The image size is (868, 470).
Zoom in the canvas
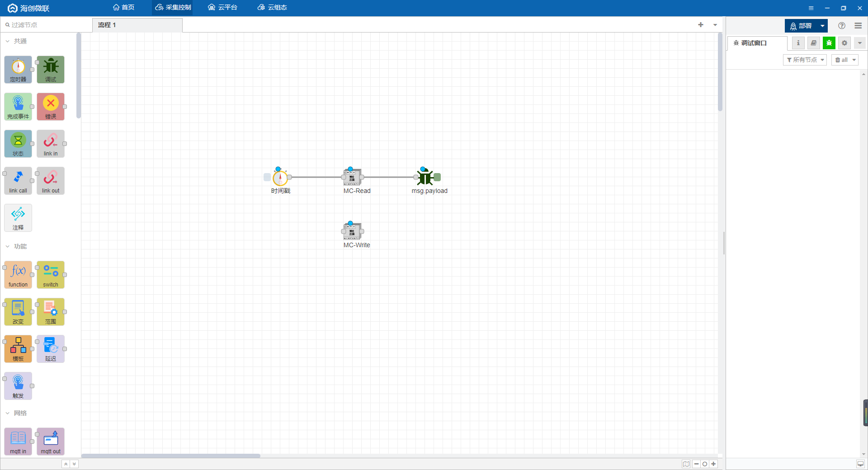pos(713,464)
